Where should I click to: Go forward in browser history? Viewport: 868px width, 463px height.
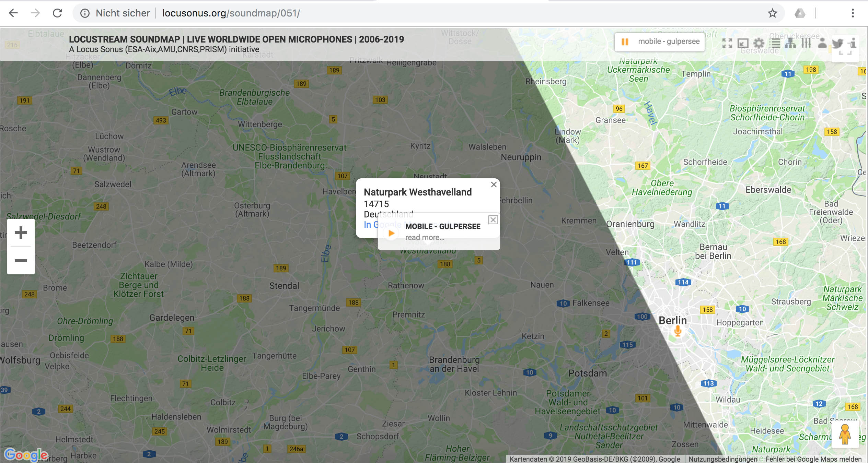35,13
